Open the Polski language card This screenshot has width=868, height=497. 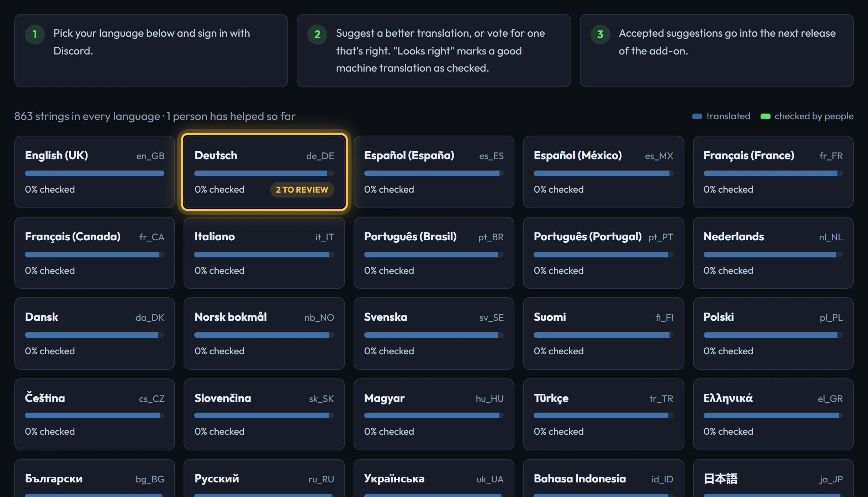[773, 334]
